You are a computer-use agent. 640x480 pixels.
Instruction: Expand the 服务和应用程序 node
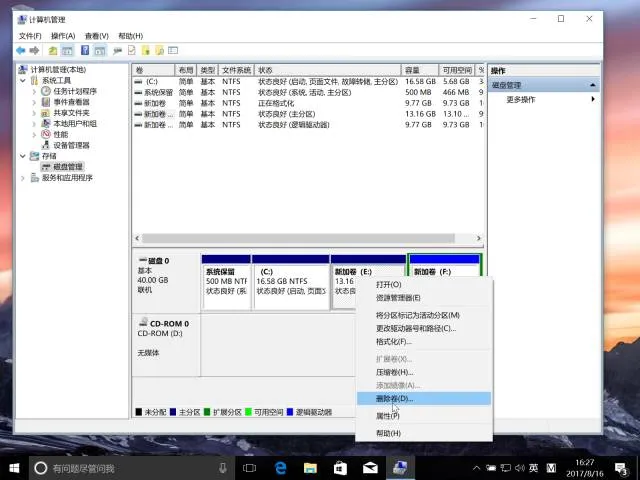(23, 178)
